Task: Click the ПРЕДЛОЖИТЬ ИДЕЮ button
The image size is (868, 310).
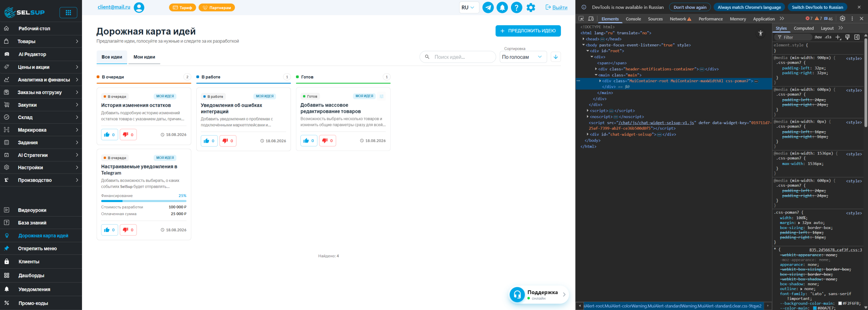Action: pos(528,31)
